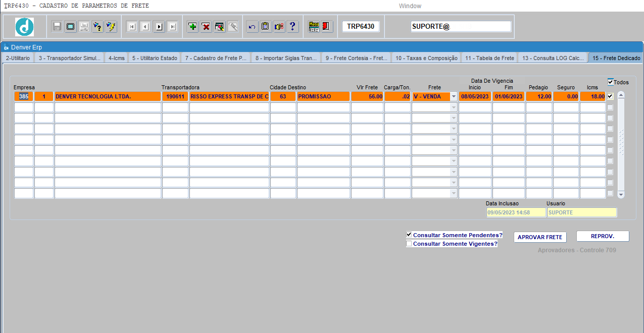Toggle Consultar Somente Pendentes checkbox
Image resolution: width=644 pixels, height=333 pixels.
coord(409,235)
